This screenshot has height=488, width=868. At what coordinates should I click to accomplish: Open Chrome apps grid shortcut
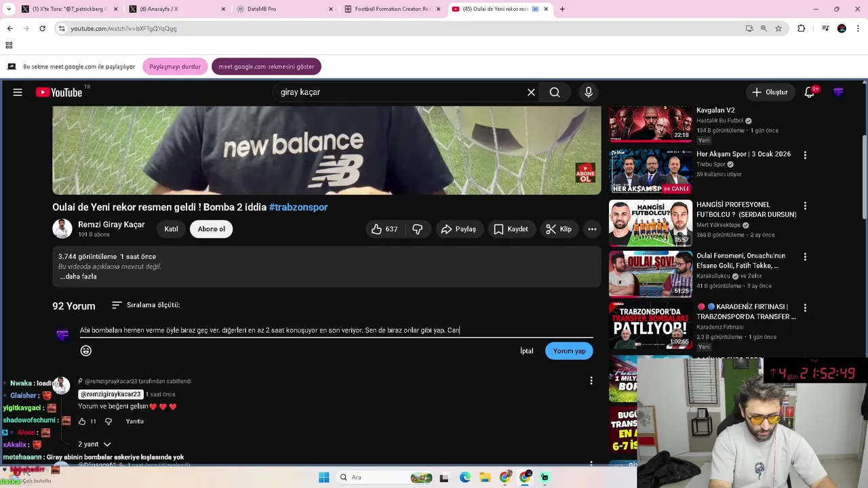coord(9,45)
